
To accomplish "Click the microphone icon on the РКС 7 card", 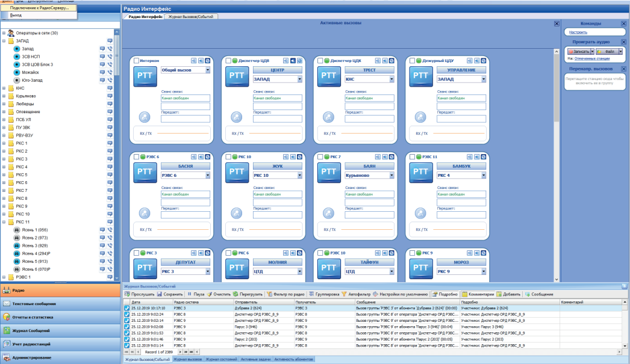I will point(329,213).
